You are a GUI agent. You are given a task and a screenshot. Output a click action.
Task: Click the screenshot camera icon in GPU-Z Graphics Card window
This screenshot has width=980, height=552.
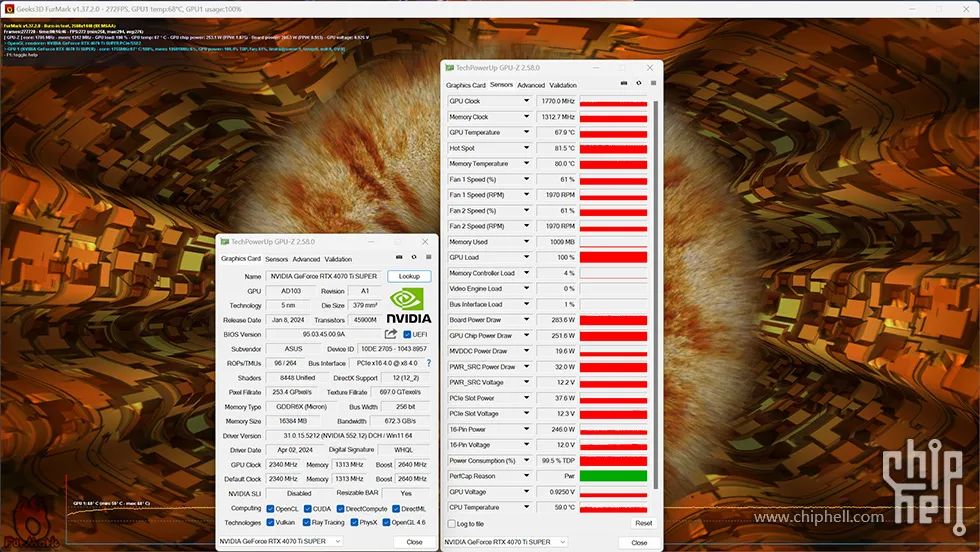pyautogui.click(x=399, y=257)
